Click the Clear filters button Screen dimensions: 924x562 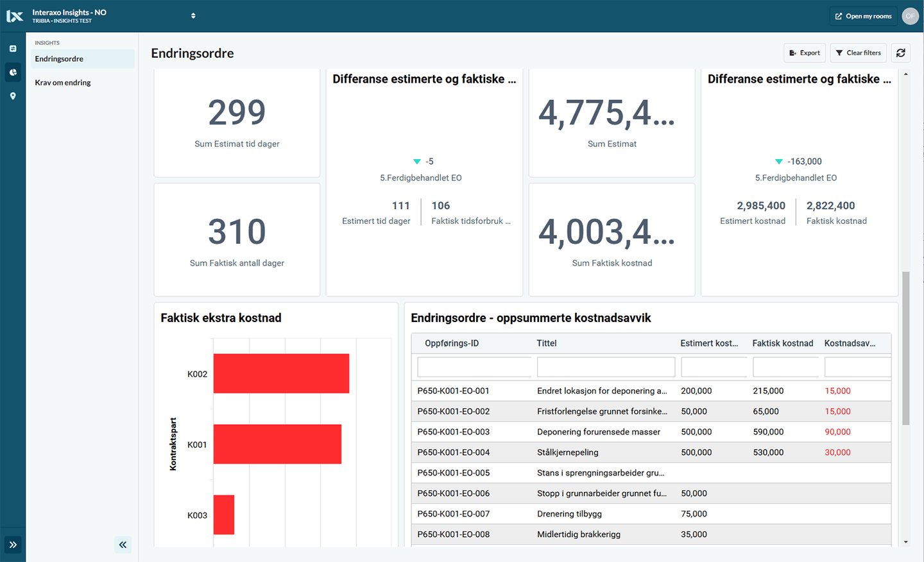click(x=858, y=53)
